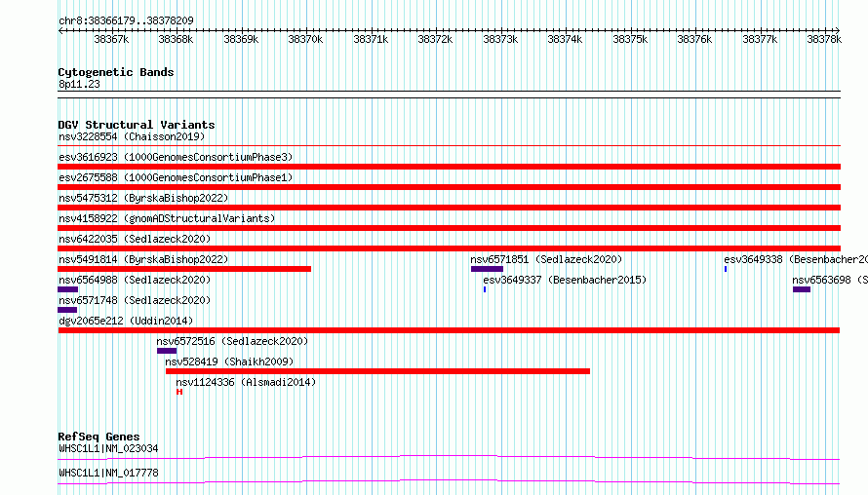Screen dimensions: 868x495
Task: Click the esv3616923 variant red bar
Action: pos(449,167)
